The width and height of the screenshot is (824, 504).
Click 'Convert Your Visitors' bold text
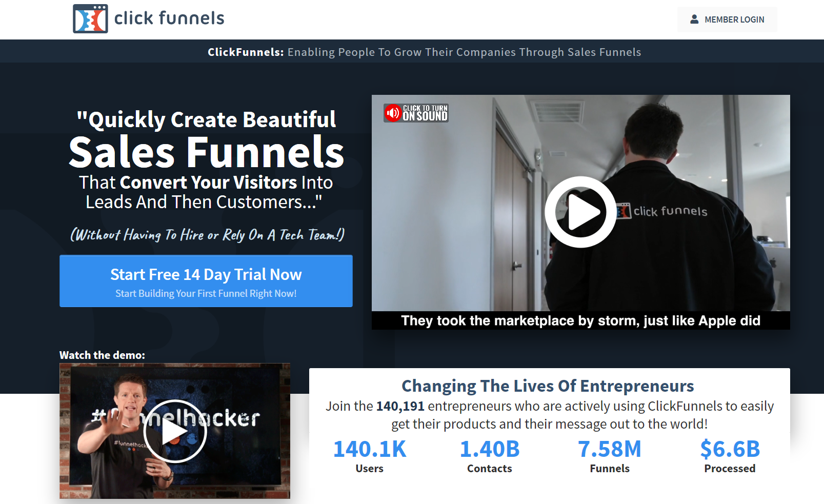208,183
